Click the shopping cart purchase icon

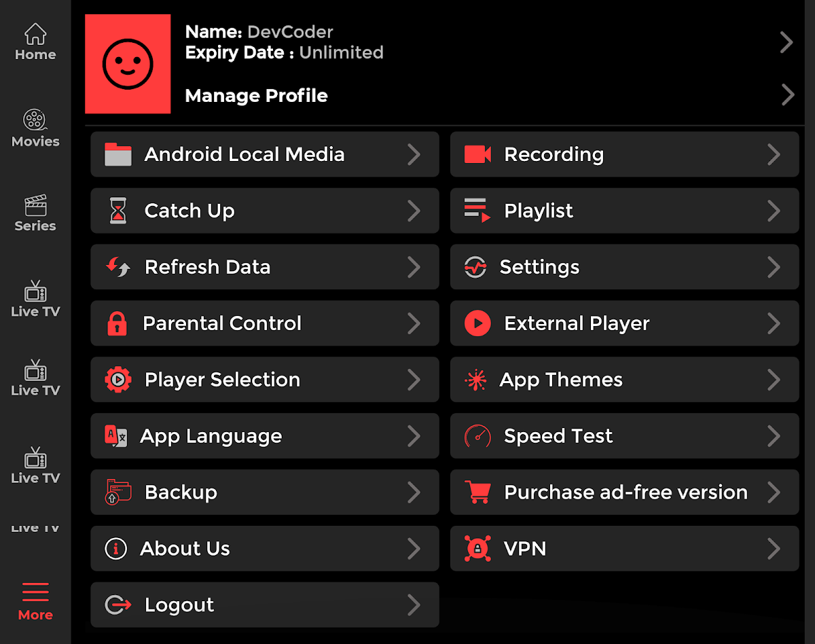pos(477,493)
